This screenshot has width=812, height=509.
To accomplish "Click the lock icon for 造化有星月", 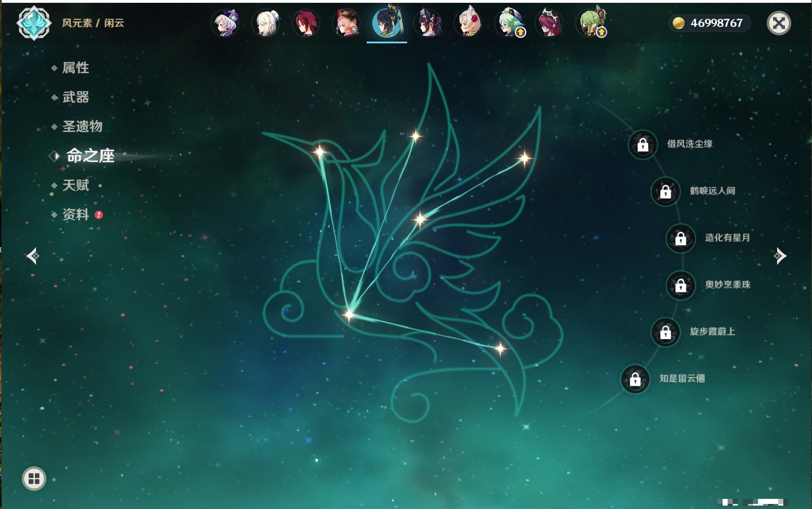I will tap(680, 238).
